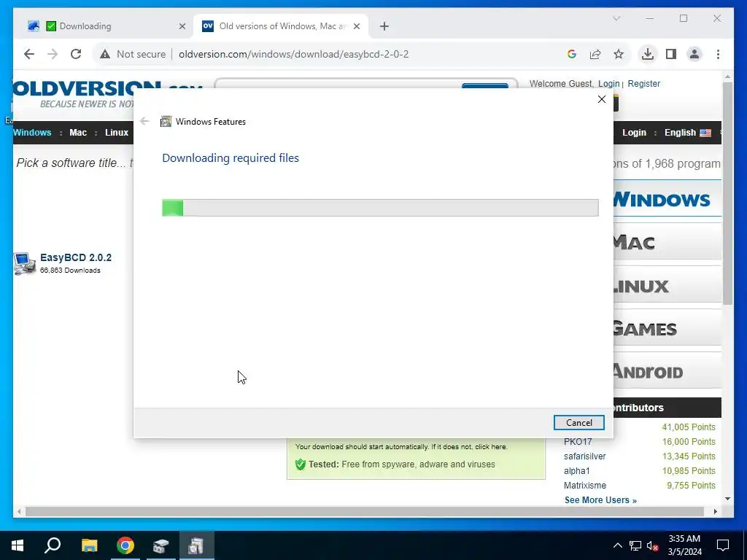
Task: Click the address bar URL
Action: pyautogui.click(x=293, y=54)
